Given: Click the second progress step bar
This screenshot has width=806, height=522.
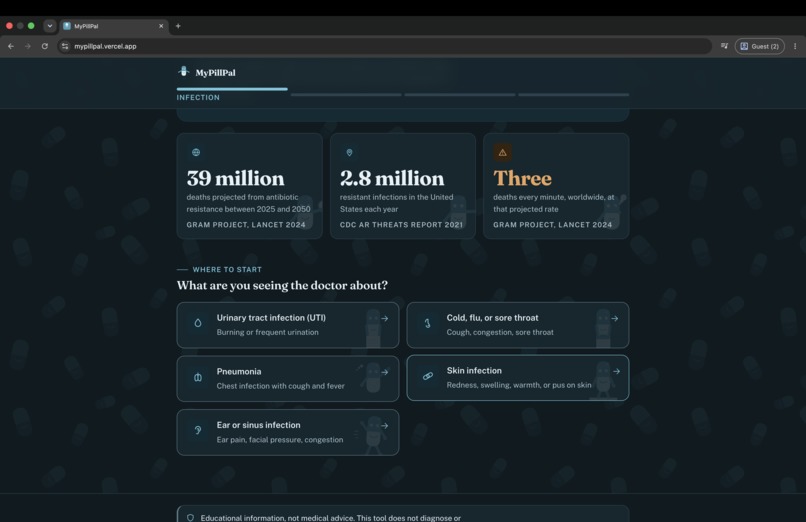Looking at the screenshot, I should (x=346, y=95).
